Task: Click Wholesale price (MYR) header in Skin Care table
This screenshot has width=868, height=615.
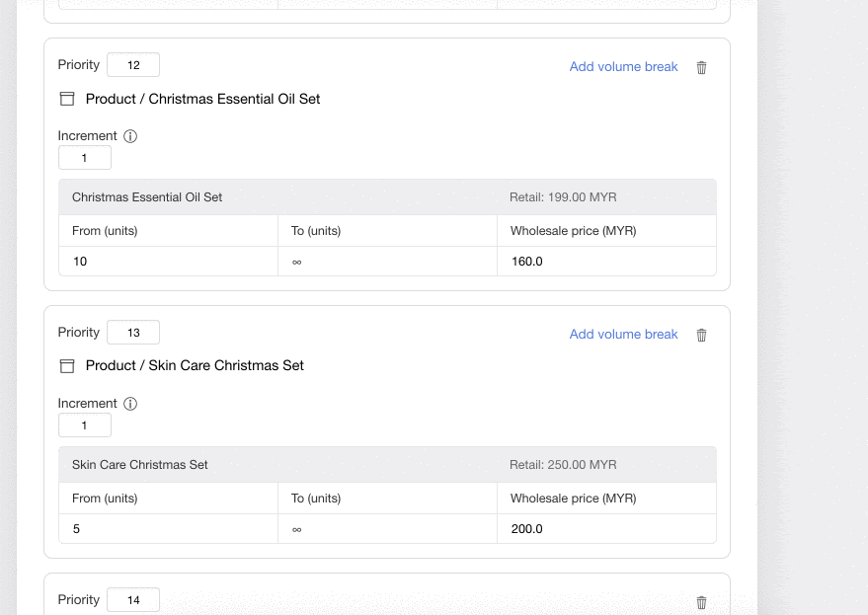Action: [573, 499]
